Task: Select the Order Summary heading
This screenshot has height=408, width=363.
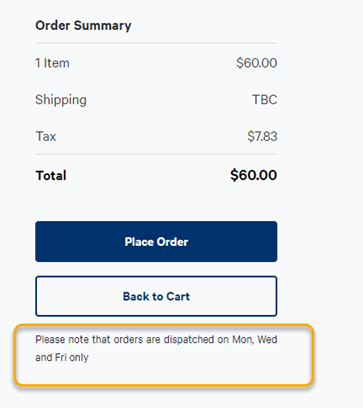Action: point(83,26)
